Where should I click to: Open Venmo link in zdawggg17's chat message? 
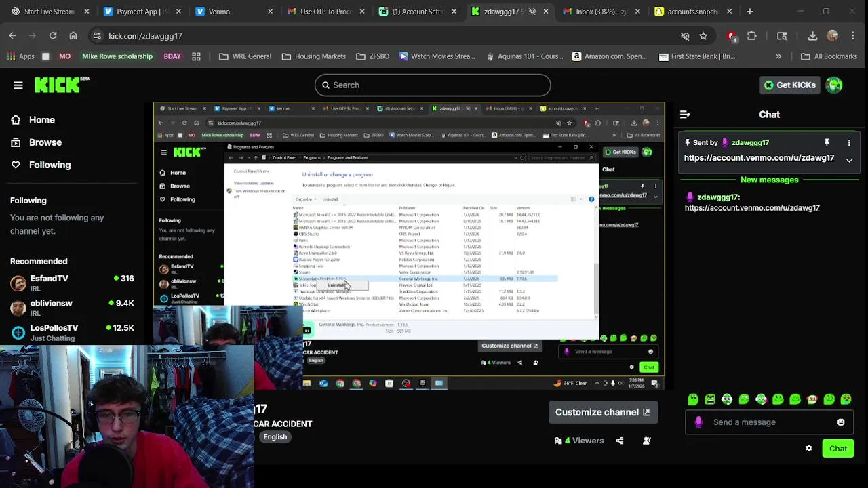point(752,208)
